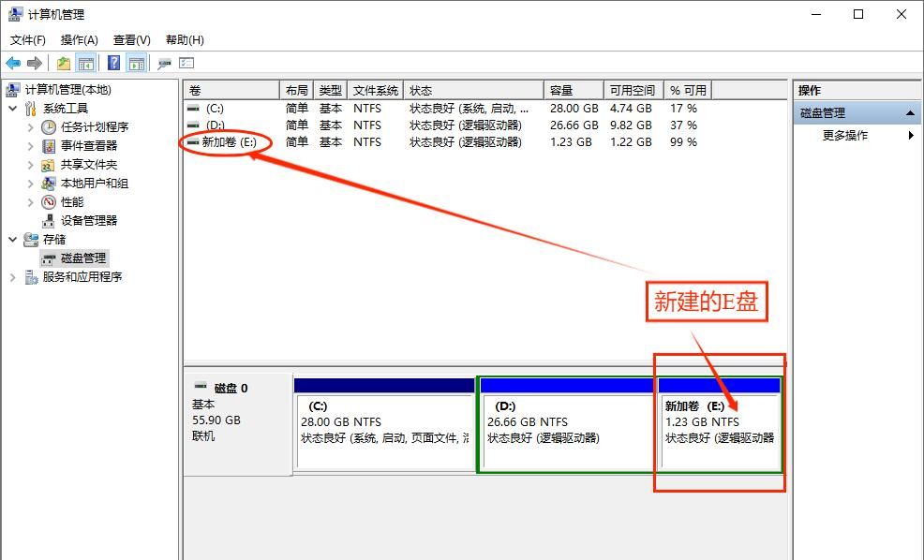
Task: Click the 更多操作 link in actions pane
Action: click(845, 136)
